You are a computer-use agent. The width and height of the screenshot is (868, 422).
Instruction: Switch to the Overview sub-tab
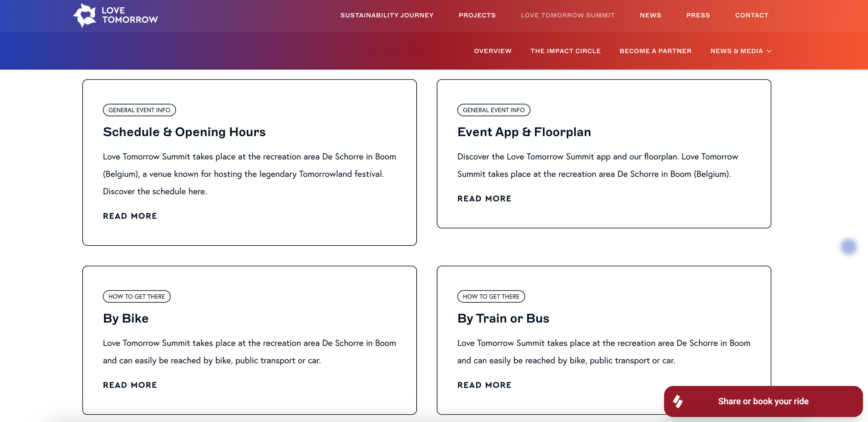[493, 51]
